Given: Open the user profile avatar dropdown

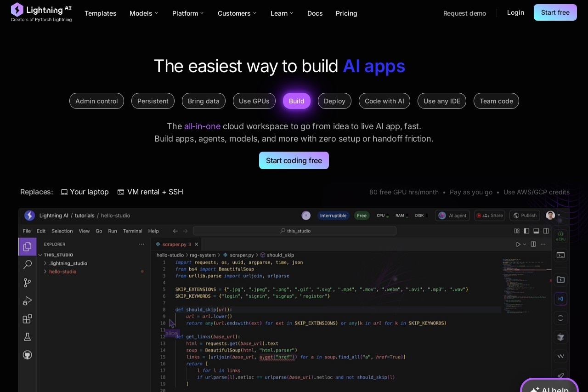Looking at the screenshot, I should [x=553, y=215].
